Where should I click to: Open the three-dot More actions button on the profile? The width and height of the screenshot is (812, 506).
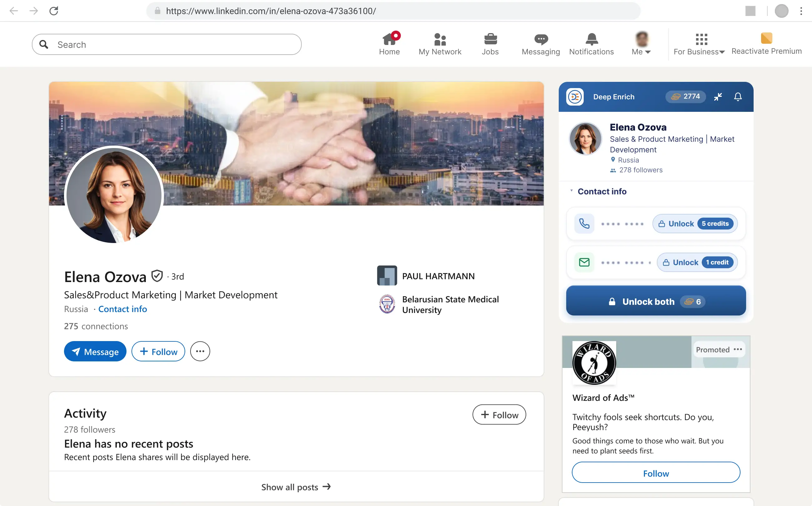pyautogui.click(x=200, y=351)
